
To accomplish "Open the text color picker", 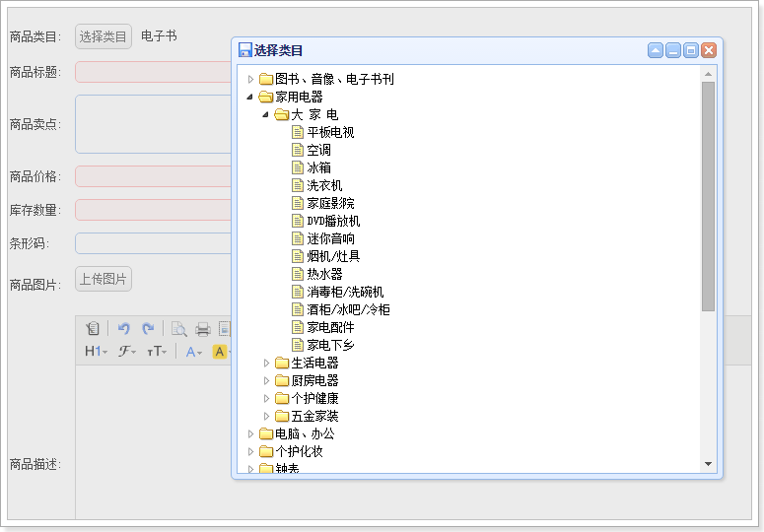I will click(x=193, y=351).
